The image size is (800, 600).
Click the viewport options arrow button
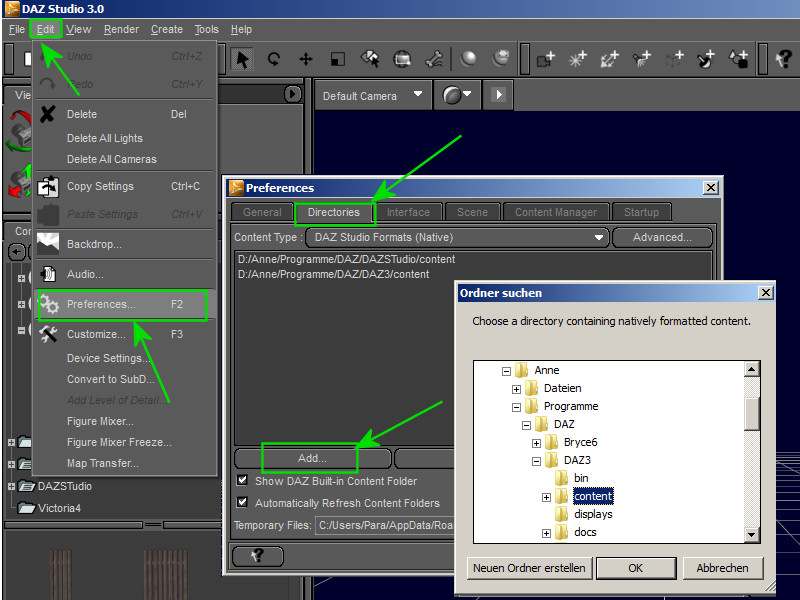(498, 95)
